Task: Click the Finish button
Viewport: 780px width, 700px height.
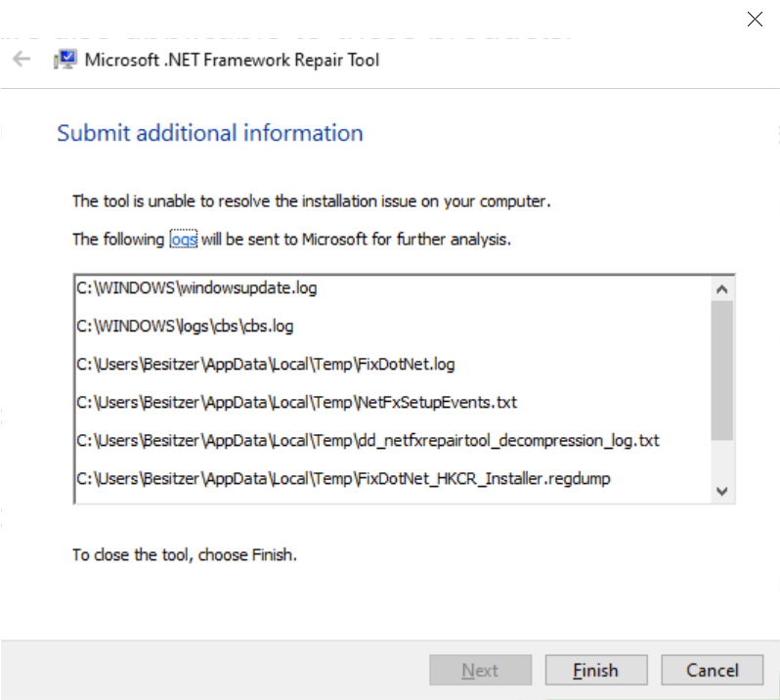Action: [x=596, y=670]
